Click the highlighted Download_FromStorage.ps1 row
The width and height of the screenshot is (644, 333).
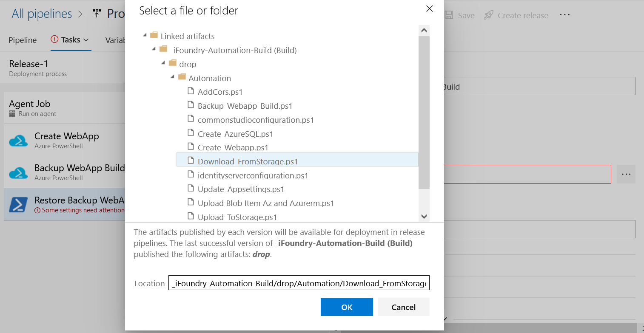click(297, 160)
